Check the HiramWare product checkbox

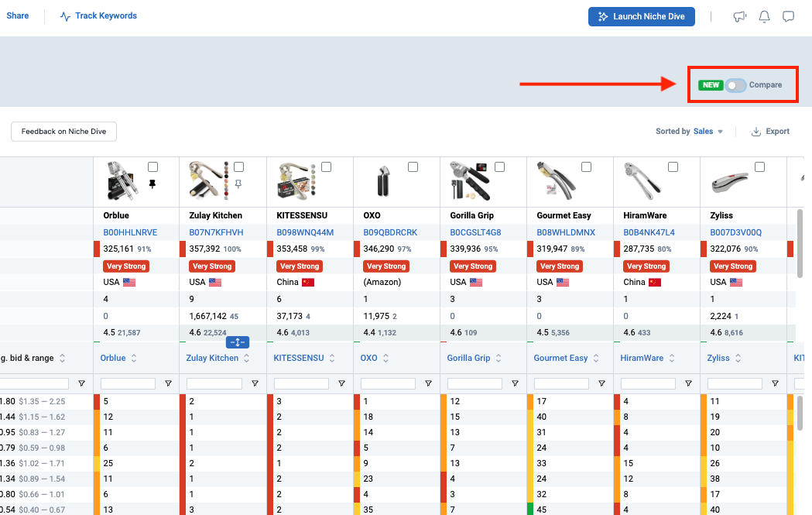tap(673, 167)
